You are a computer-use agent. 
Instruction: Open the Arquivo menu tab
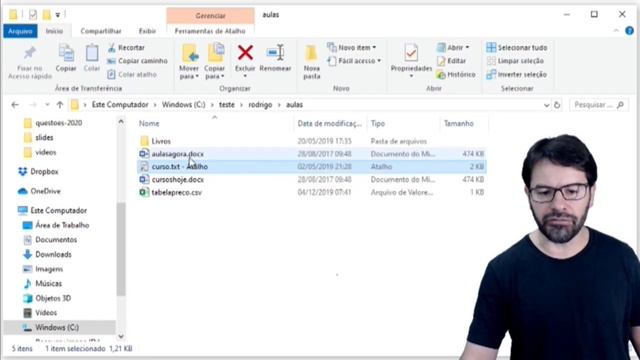(20, 31)
